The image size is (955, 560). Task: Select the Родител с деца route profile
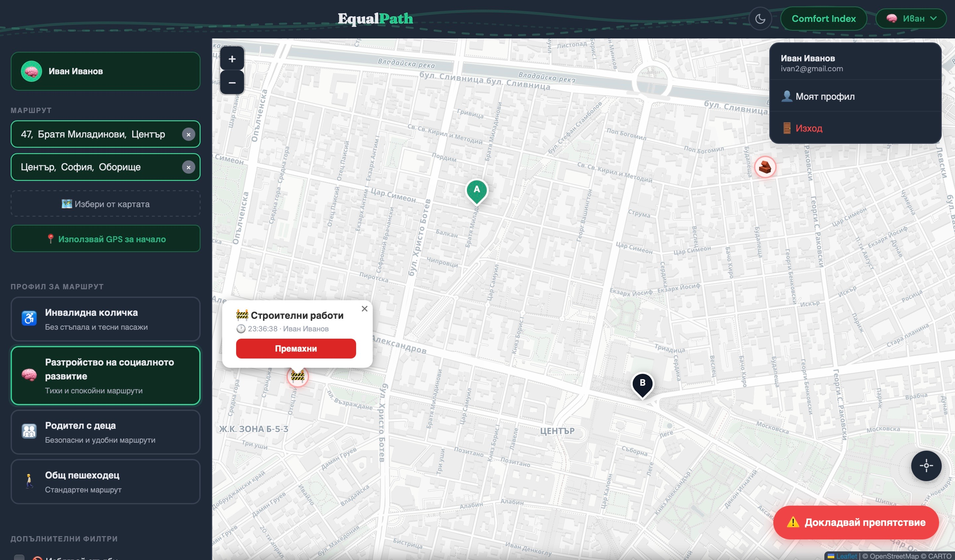click(x=105, y=432)
